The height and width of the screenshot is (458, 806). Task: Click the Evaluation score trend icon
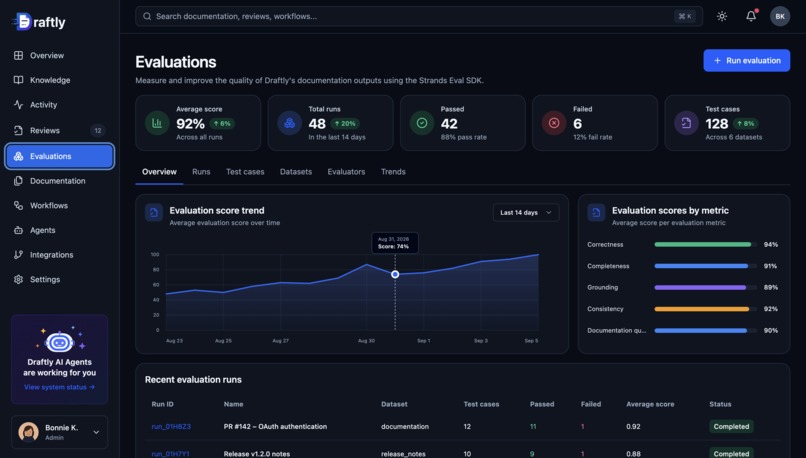[154, 213]
